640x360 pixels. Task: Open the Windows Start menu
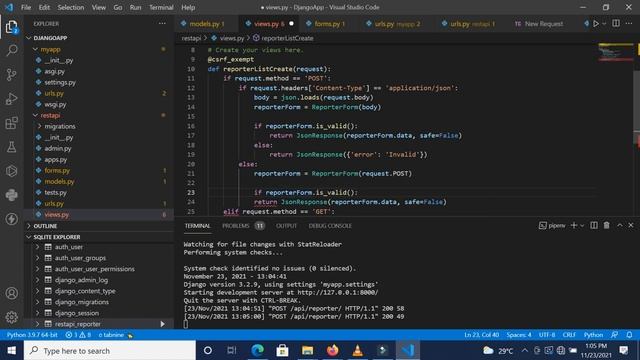tap(11, 350)
